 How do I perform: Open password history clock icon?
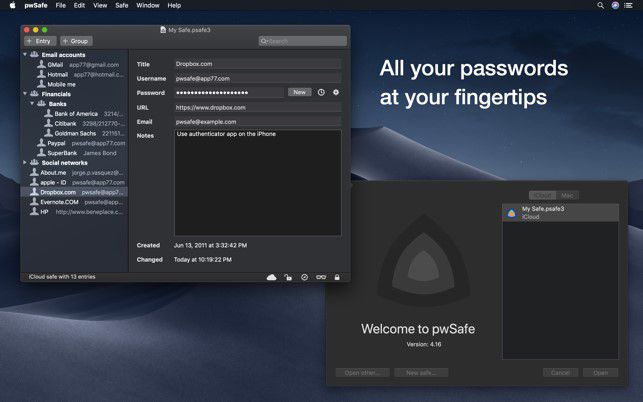(321, 92)
